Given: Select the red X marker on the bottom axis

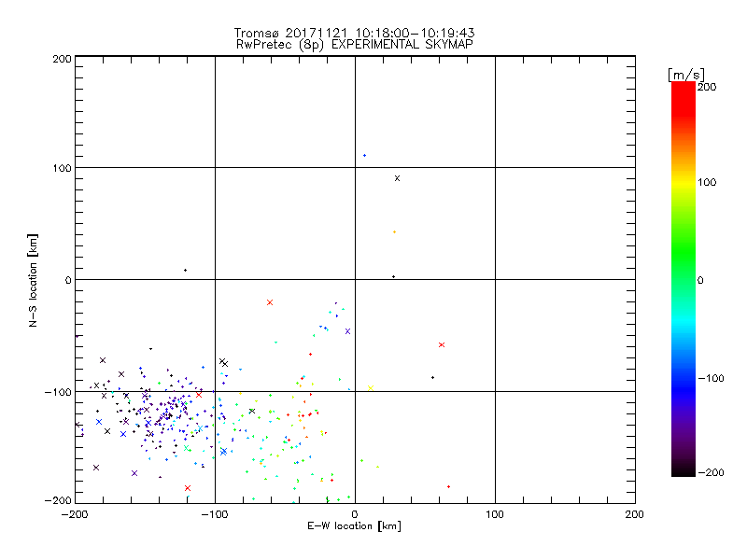Looking at the screenshot, I should [x=188, y=487].
